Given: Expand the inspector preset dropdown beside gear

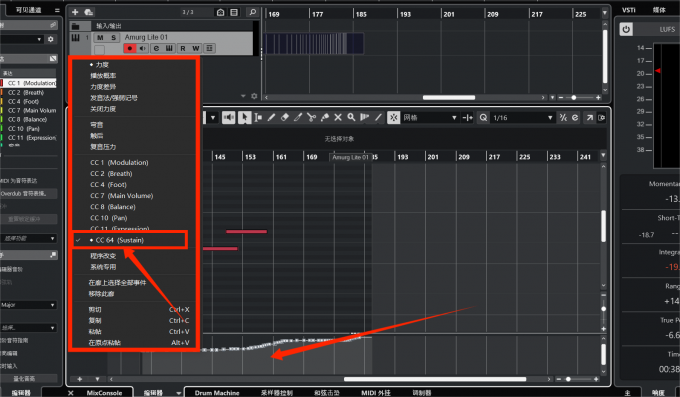Looking at the screenshot, I should (x=39, y=39).
